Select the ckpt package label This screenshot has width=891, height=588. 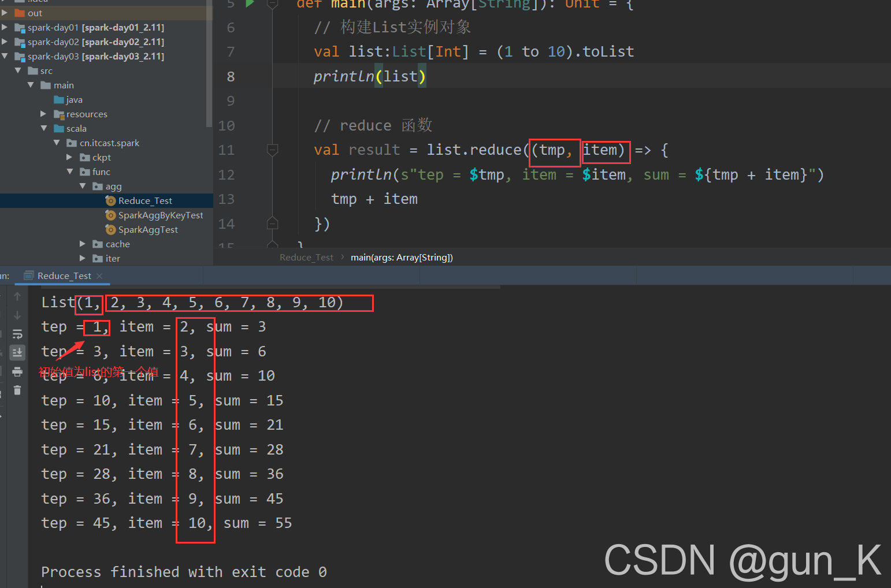point(101,157)
